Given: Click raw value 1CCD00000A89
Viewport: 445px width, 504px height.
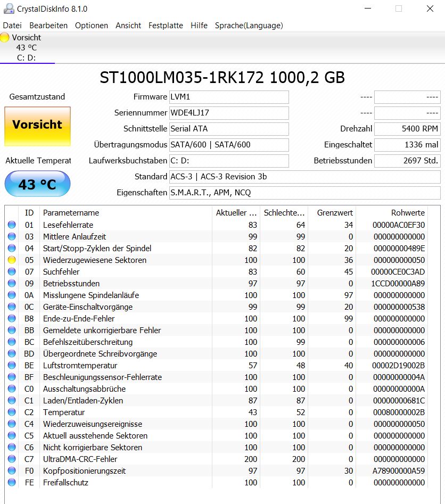Looking at the screenshot, I should click(x=398, y=284).
